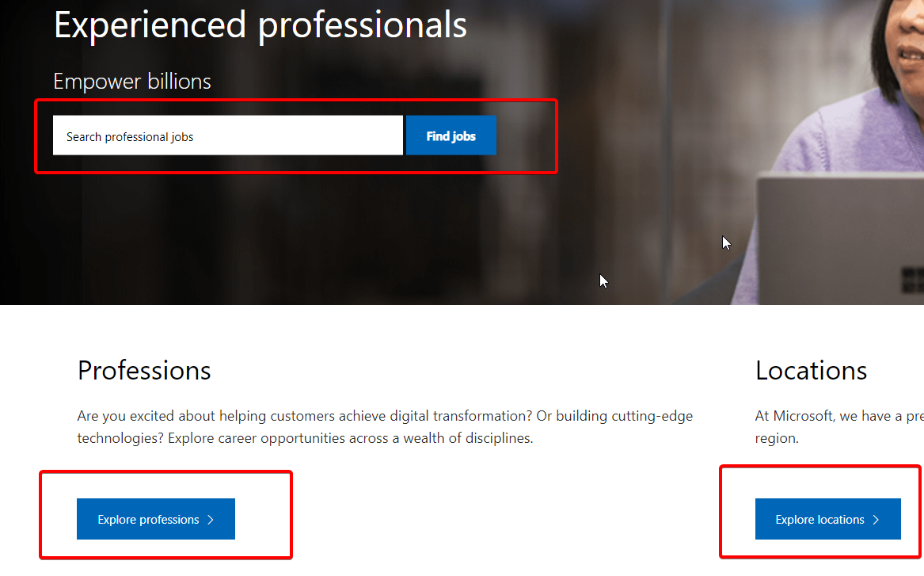The image size is (924, 576).
Task: Click the Experienced professionals heading
Action: point(260,25)
